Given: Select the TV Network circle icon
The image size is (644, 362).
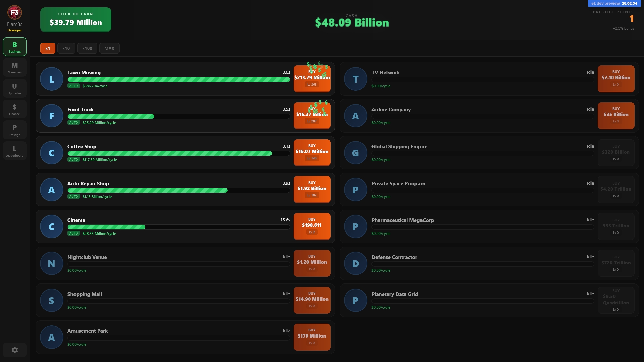Looking at the screenshot, I should (x=355, y=79).
